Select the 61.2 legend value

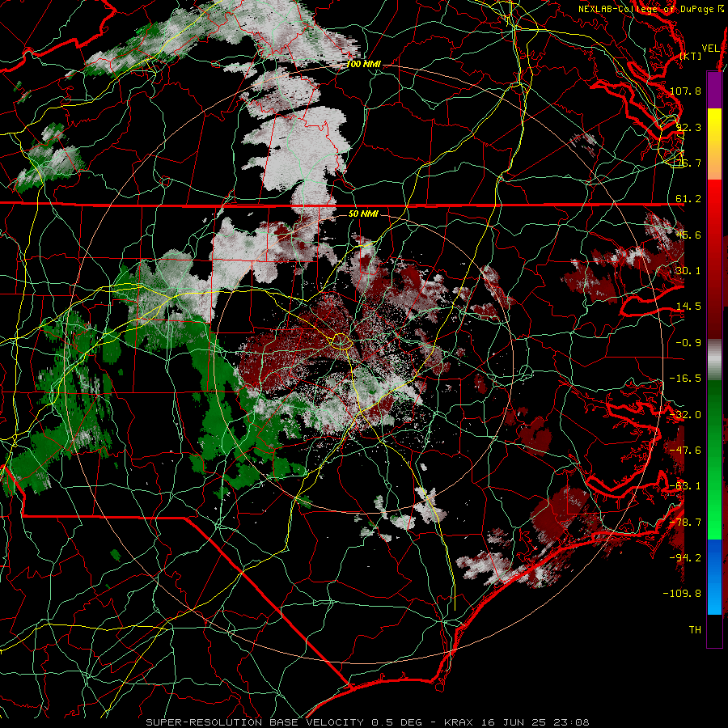[688, 199]
